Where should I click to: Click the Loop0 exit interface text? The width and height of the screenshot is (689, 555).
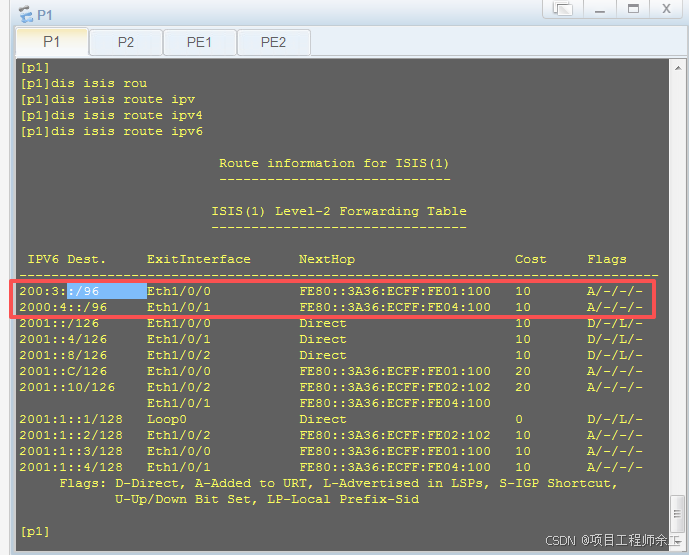tap(167, 419)
